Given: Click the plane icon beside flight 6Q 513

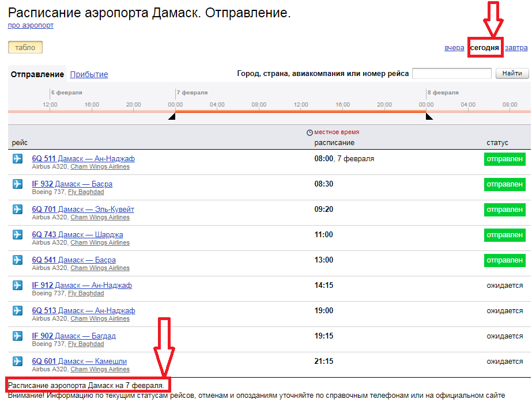Looking at the screenshot, I should [17, 311].
